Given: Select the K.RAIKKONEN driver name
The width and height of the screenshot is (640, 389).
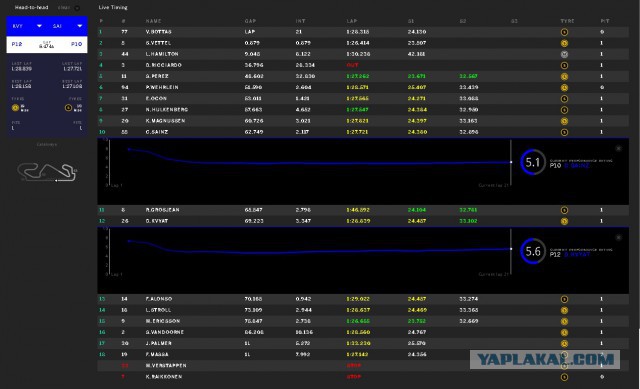Looking at the screenshot, I should [164, 377].
